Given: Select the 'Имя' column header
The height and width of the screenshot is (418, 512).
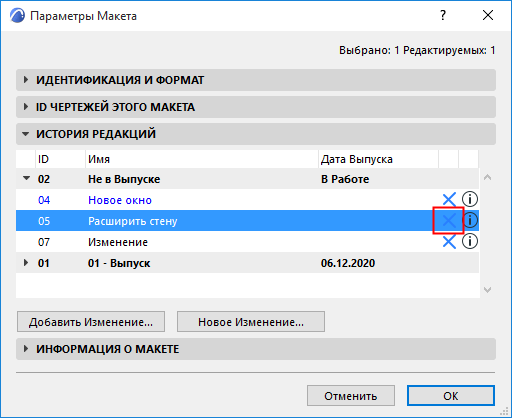Looking at the screenshot, I should tap(202, 159).
